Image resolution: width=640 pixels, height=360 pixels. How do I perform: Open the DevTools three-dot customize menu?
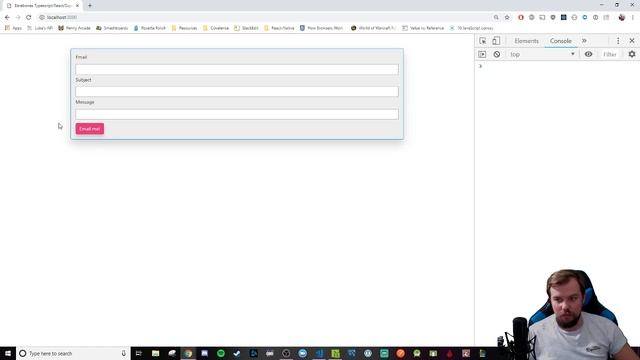pyautogui.click(x=618, y=41)
